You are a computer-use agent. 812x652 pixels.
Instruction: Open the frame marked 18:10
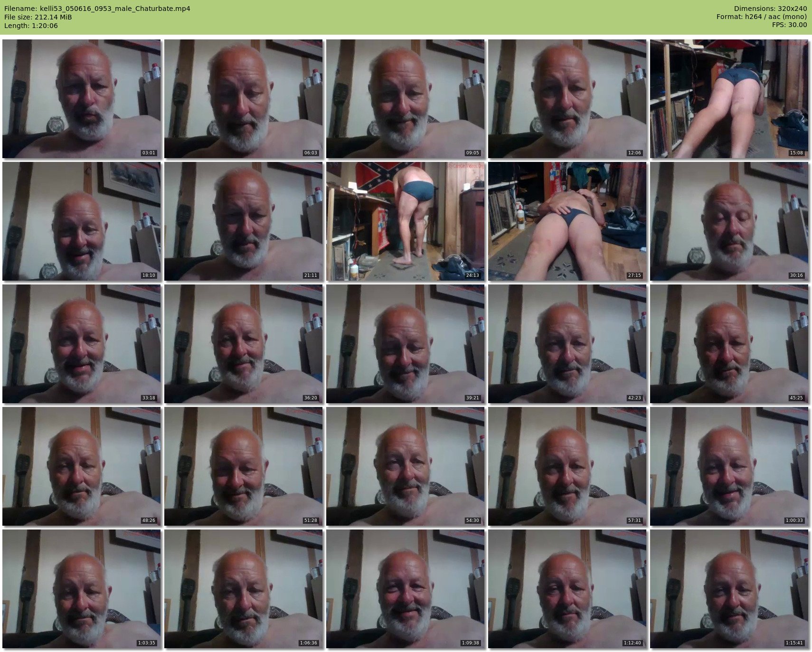(82, 221)
